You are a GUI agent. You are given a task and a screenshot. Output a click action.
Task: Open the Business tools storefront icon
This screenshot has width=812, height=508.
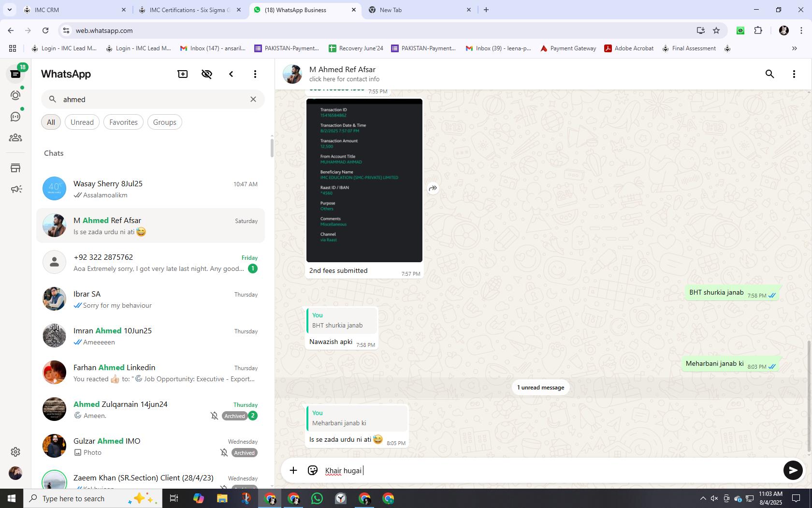15,168
